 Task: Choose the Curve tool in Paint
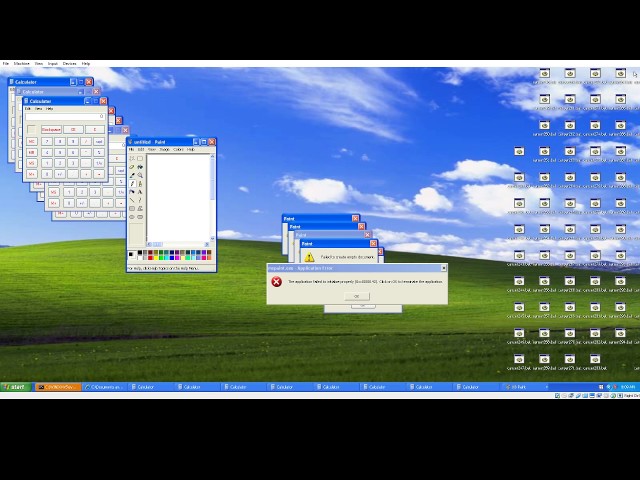[140, 200]
